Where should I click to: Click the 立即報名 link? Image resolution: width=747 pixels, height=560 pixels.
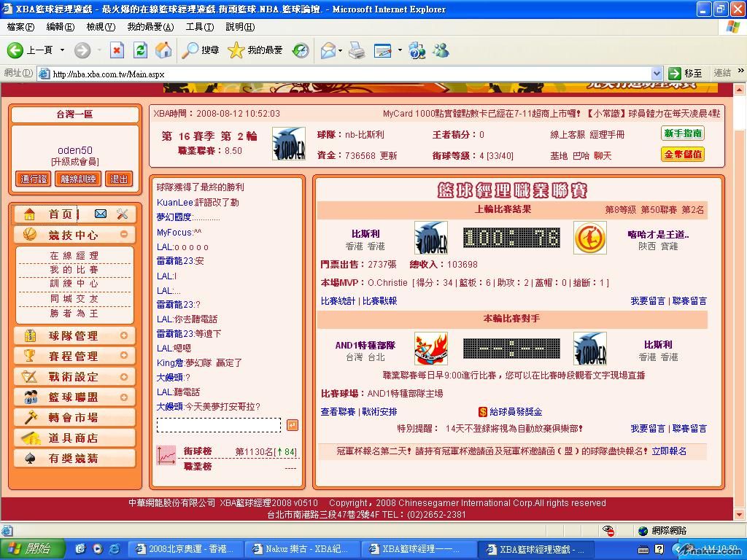point(669,451)
